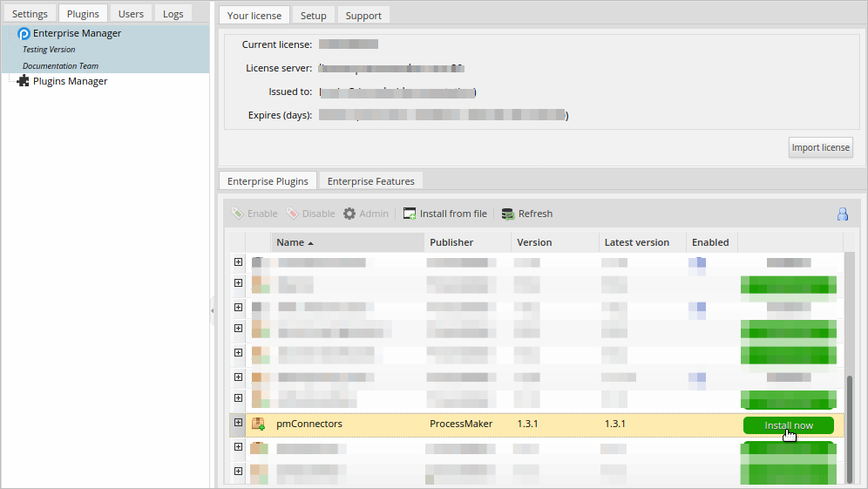The height and width of the screenshot is (489, 868).
Task: Click the plugin list vertical scrollbar
Action: click(x=850, y=427)
